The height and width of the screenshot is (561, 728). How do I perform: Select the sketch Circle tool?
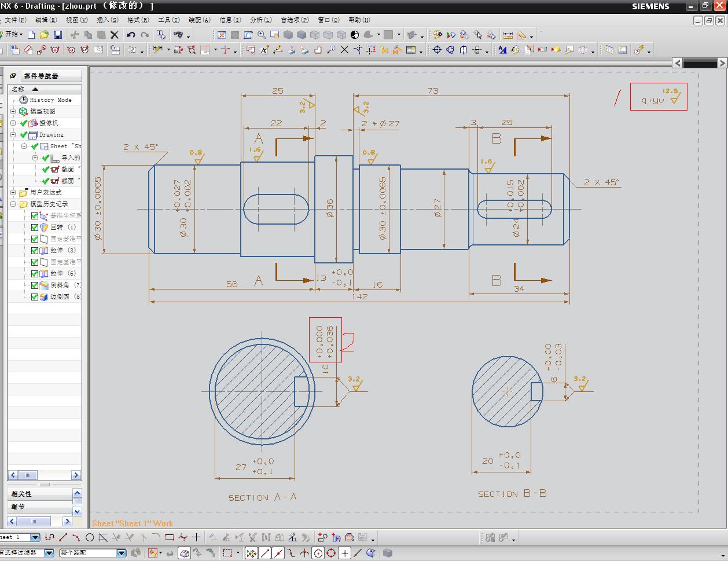(90, 537)
